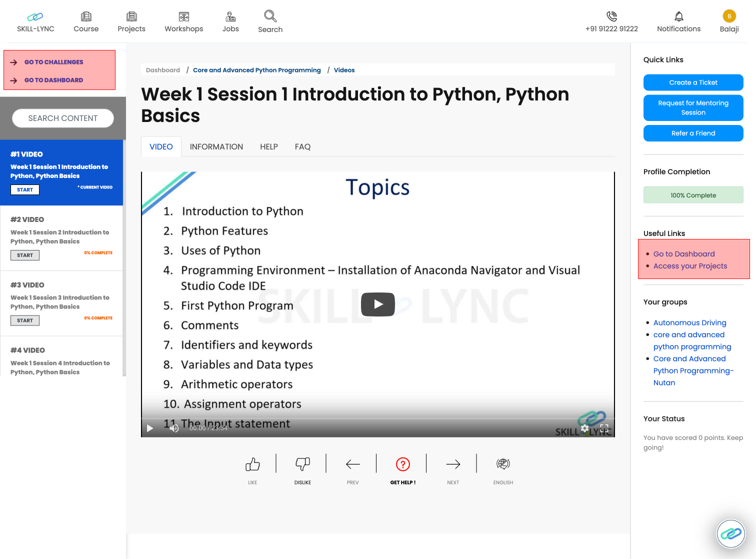Click Request for Mentoring Session button
Screen dimensions: 756x559
click(x=693, y=107)
